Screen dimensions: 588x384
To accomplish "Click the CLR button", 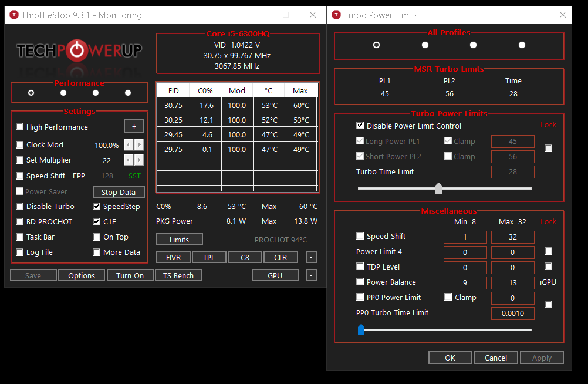I will click(x=281, y=257).
